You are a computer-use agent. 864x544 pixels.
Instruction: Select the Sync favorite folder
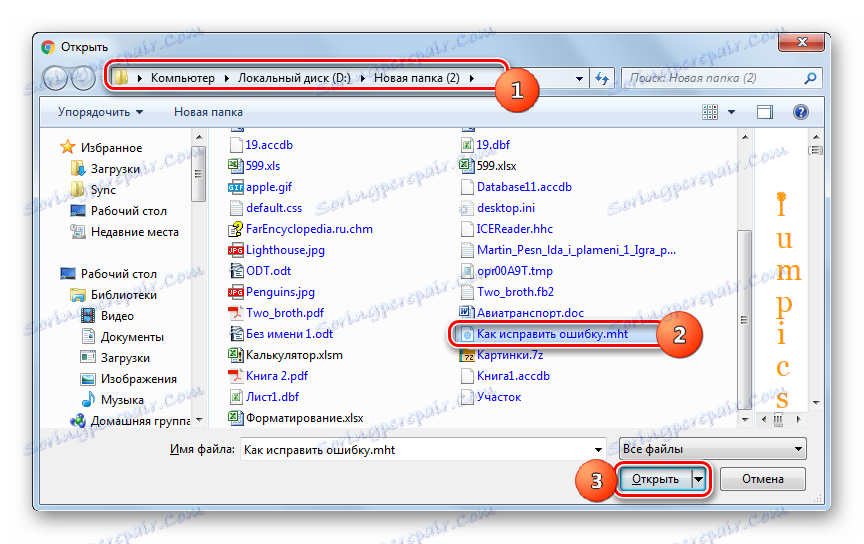coord(103,190)
